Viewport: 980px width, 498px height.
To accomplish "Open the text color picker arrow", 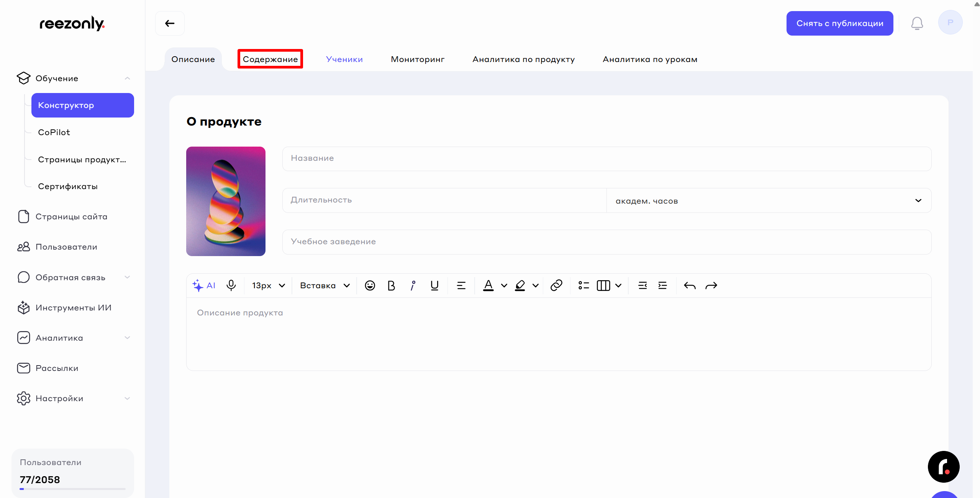I will (x=504, y=286).
